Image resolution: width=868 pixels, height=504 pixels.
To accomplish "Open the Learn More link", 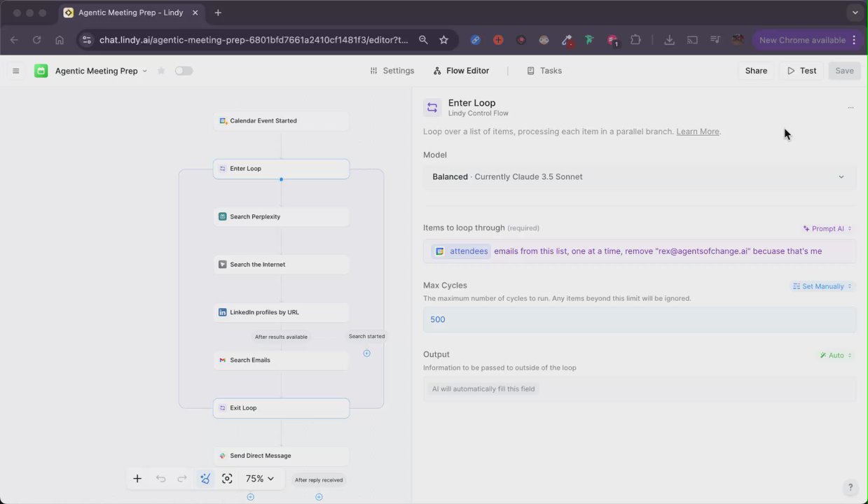I will click(x=698, y=132).
